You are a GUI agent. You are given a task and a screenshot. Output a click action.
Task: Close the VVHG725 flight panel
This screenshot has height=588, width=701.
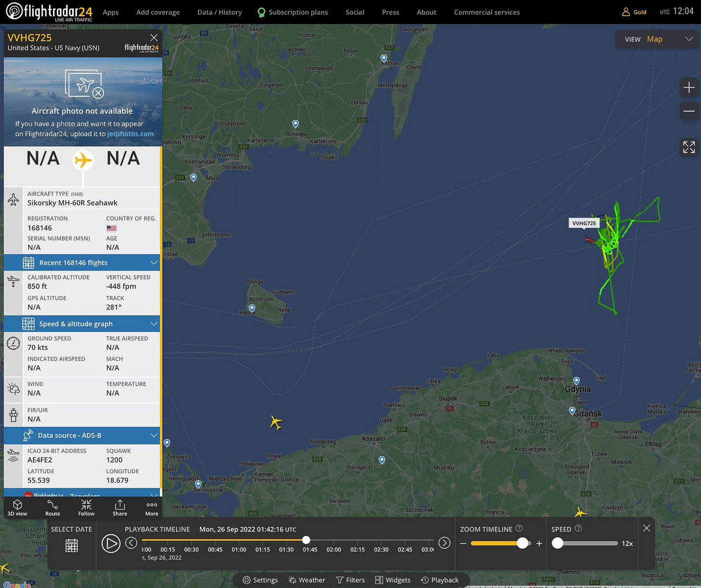[154, 38]
